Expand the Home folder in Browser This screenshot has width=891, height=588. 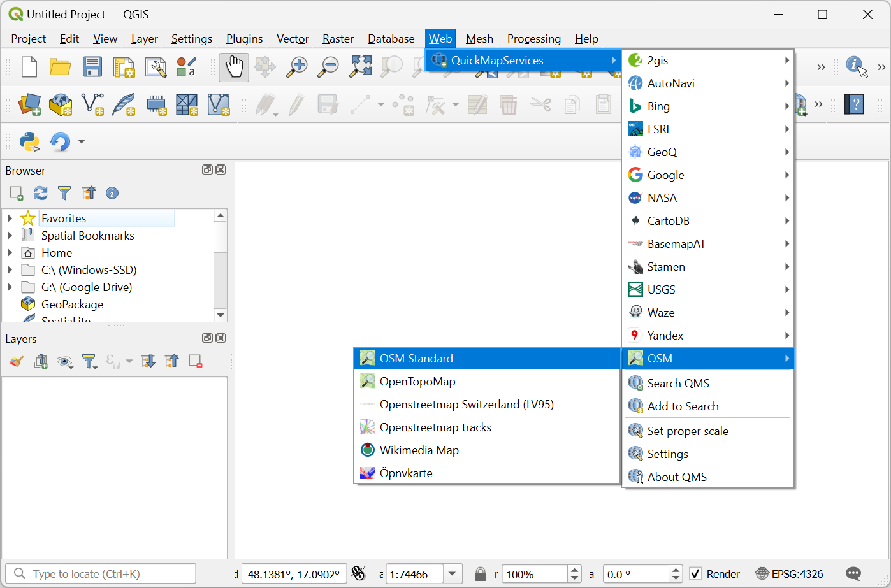10,253
